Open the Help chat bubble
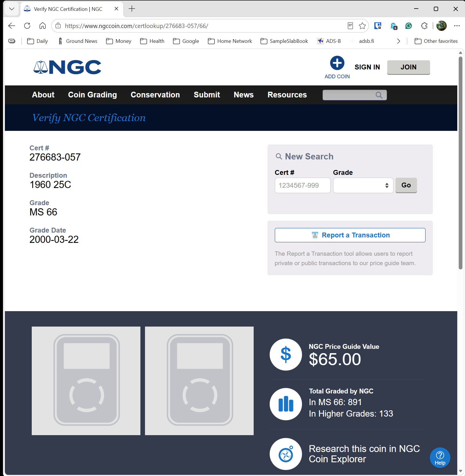465x476 pixels. pyautogui.click(x=440, y=458)
